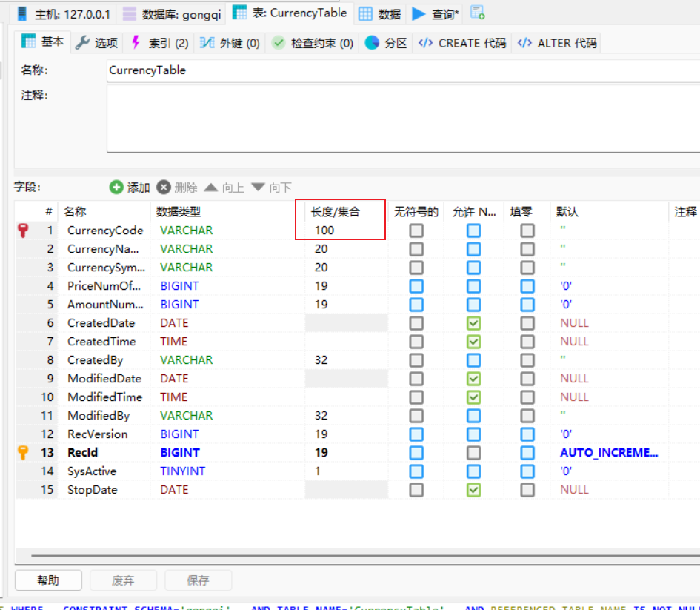
Task: Open the 索引 (2) sub-tab
Action: (159, 43)
